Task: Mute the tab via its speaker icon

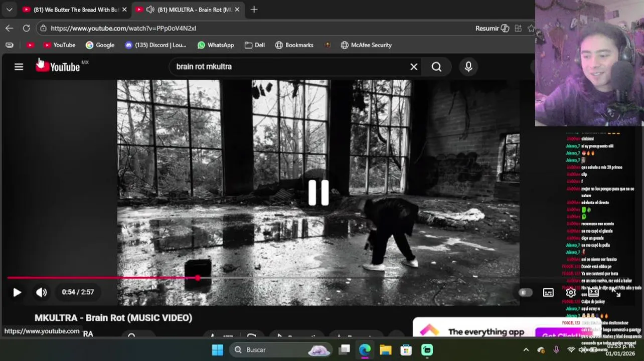Action: click(x=150, y=10)
